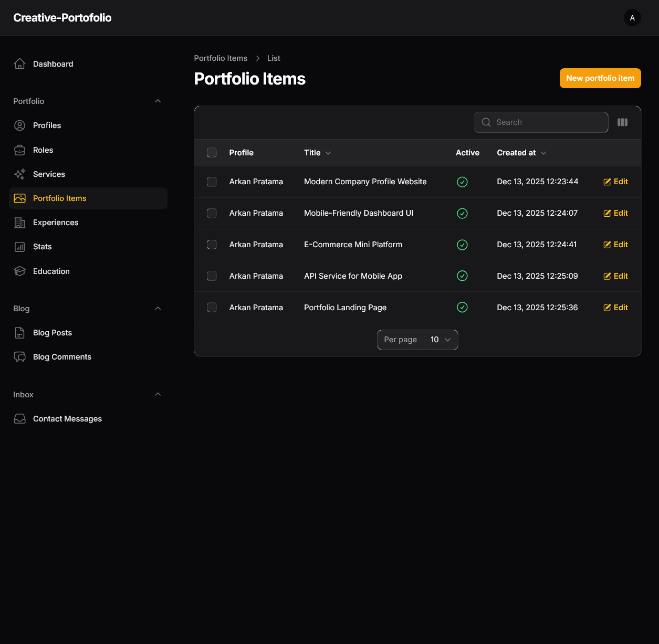Viewport: 659px width, 644px height.
Task: Tick the checkbox for Portfolio Landing Page
Action: [212, 308]
